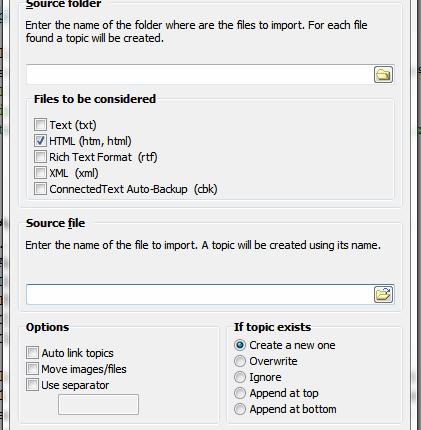The width and height of the screenshot is (421, 430).
Task: Enable ConnectedText Auto-Backup (cbk) files
Action: (40, 189)
